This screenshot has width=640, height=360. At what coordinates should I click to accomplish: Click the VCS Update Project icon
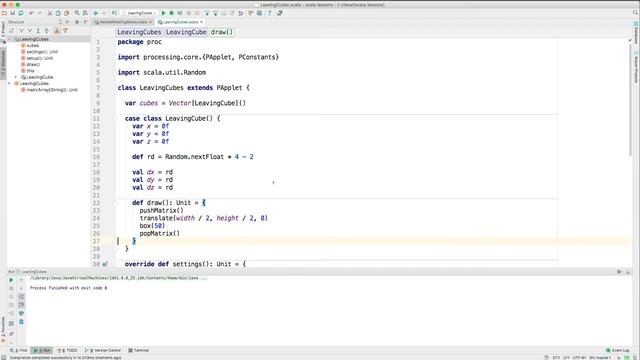coord(207,13)
